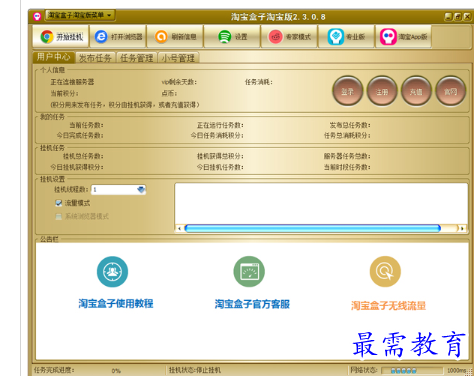Click the 0% progress value
The height and width of the screenshot is (376, 474).
click(x=116, y=371)
